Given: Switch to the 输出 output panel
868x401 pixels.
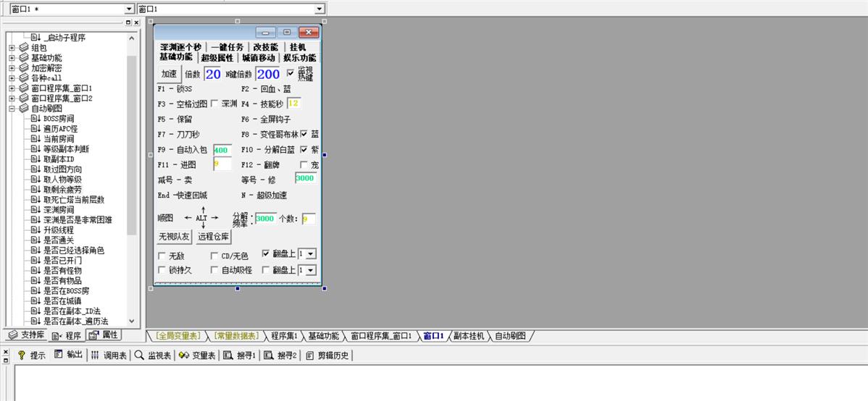Looking at the screenshot, I should tap(69, 355).
